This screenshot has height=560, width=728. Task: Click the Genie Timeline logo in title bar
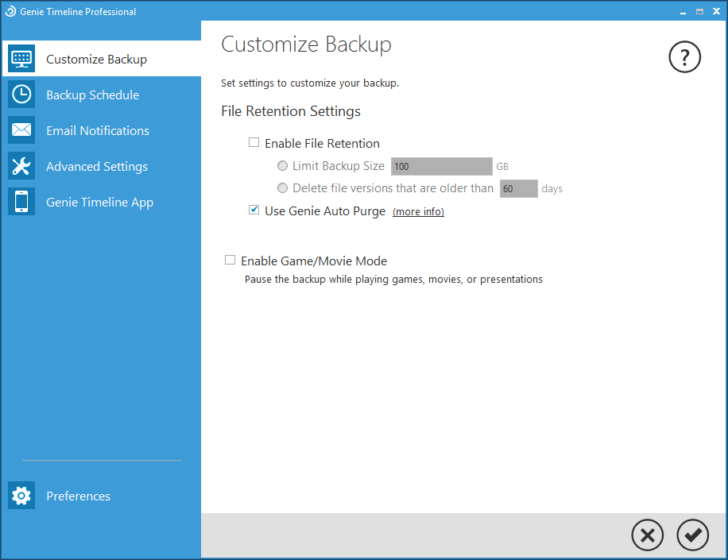(x=10, y=12)
